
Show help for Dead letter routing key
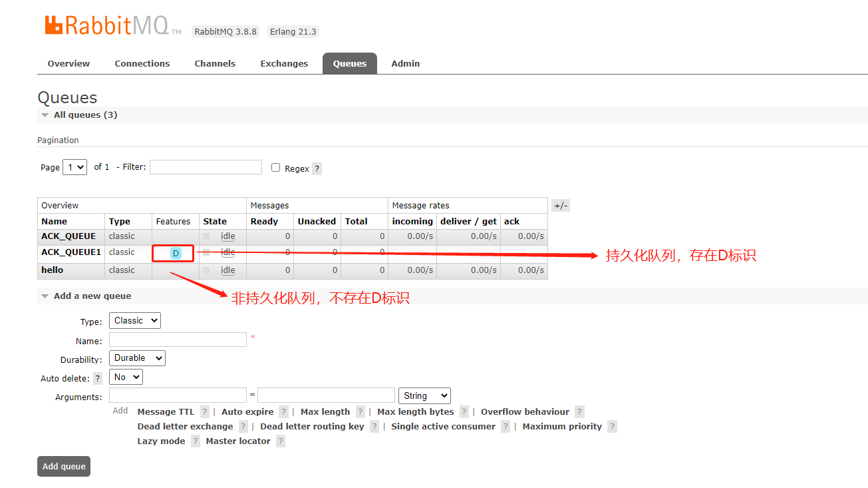coord(374,427)
